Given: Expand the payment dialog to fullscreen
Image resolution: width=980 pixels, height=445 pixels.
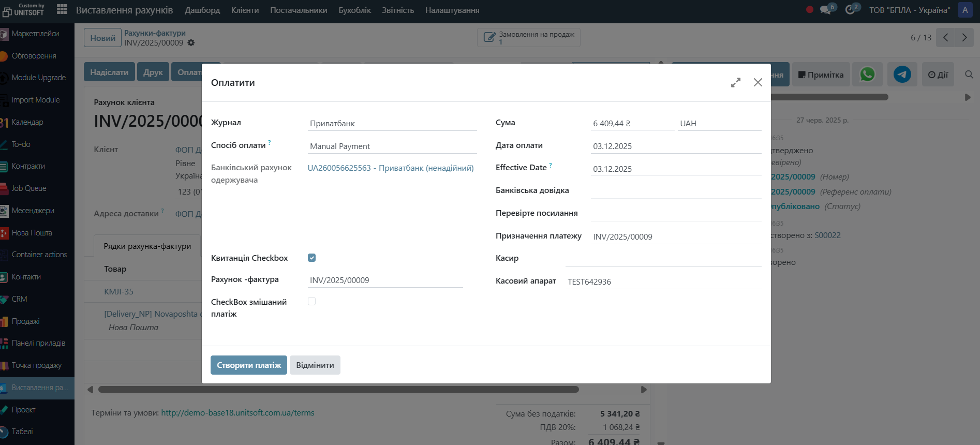Looking at the screenshot, I should tap(735, 83).
